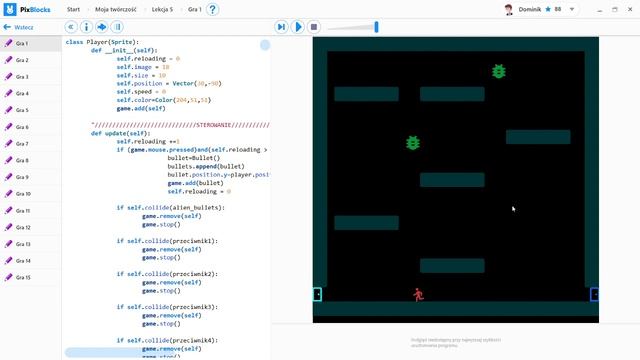
Task: Select Gra 3 in the sidebar
Action: coord(31,77)
